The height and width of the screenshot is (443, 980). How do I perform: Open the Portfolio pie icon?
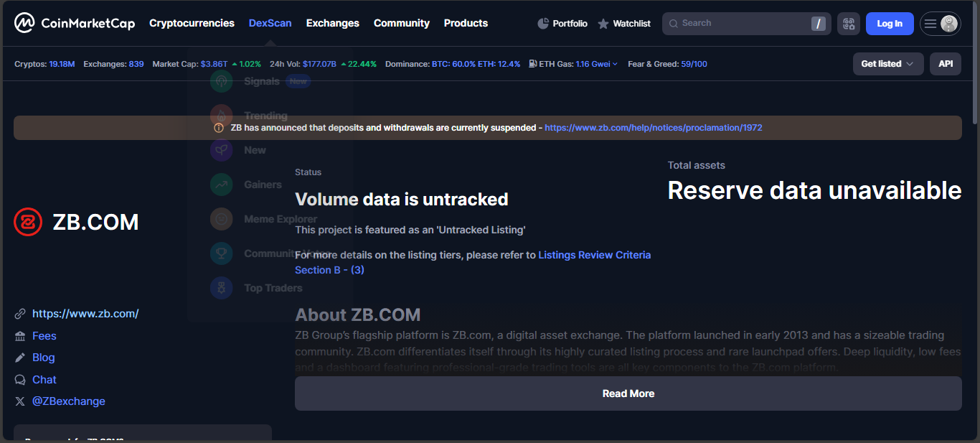(543, 24)
